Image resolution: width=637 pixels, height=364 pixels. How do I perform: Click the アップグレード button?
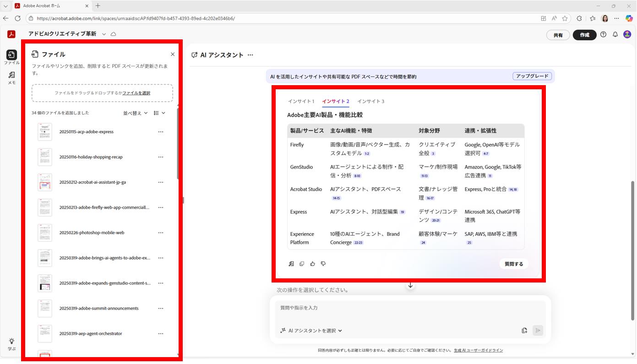[533, 76]
